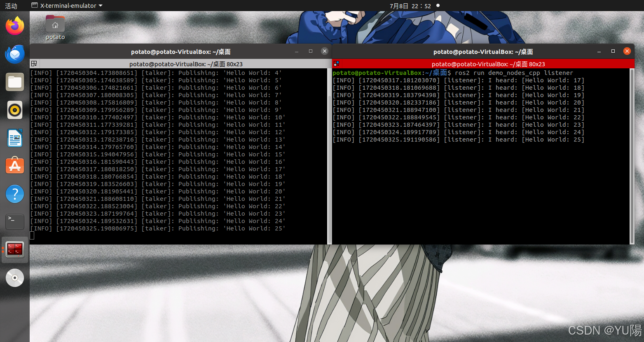This screenshot has width=644, height=342.
Task: Open the X-terminal-emulator app menu
Action: (67, 6)
